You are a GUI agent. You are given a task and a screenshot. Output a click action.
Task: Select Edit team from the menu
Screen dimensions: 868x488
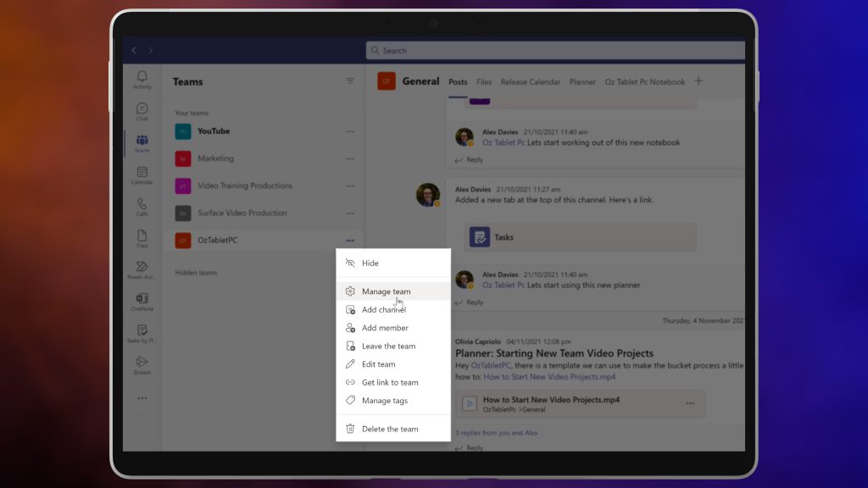click(x=393, y=364)
